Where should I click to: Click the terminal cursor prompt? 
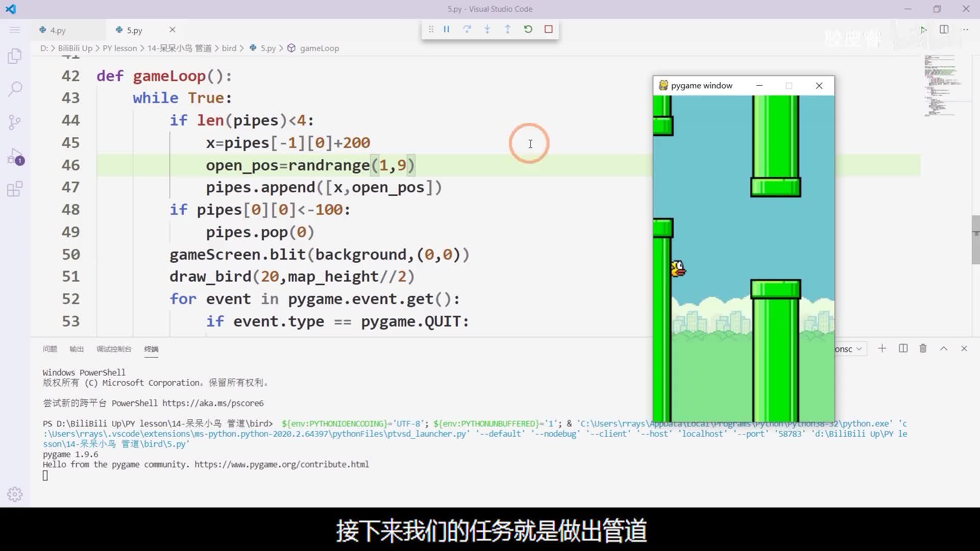coord(45,475)
